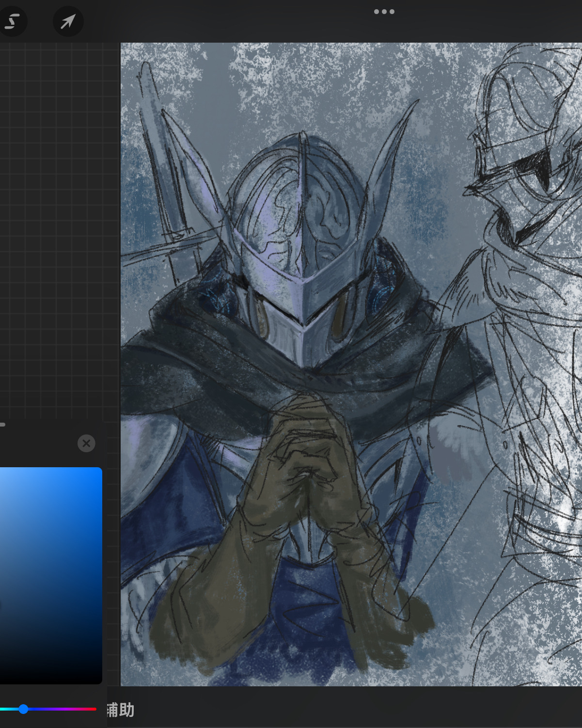Open the three-dot menu at top
Screen dimensions: 582x728
click(x=384, y=12)
